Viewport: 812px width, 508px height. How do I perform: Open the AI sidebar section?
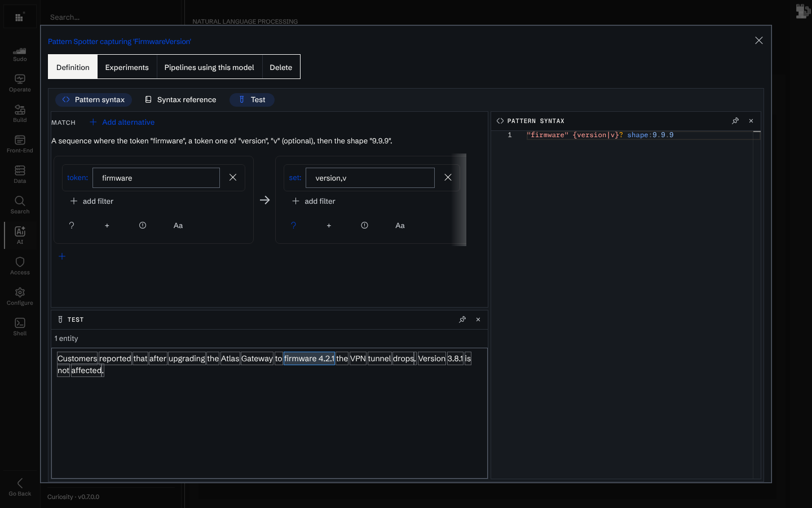click(20, 235)
